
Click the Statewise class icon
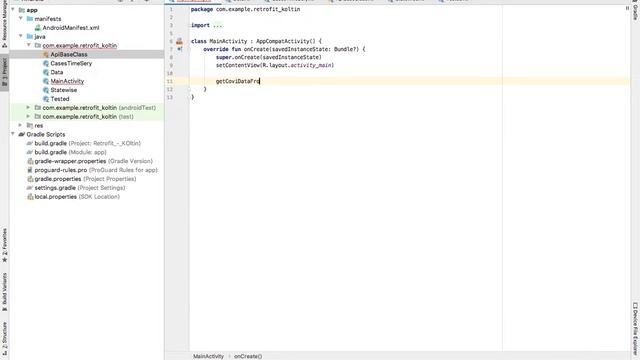[46, 90]
